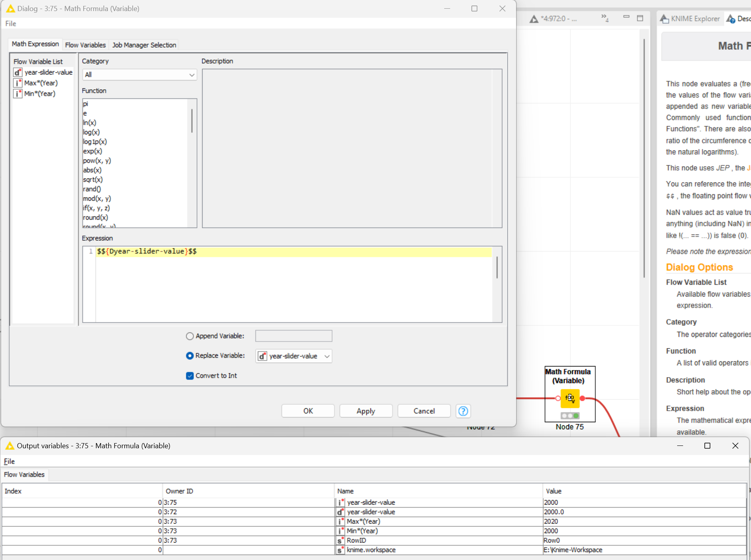
Task: Click the Cancel button
Action: [424, 411]
